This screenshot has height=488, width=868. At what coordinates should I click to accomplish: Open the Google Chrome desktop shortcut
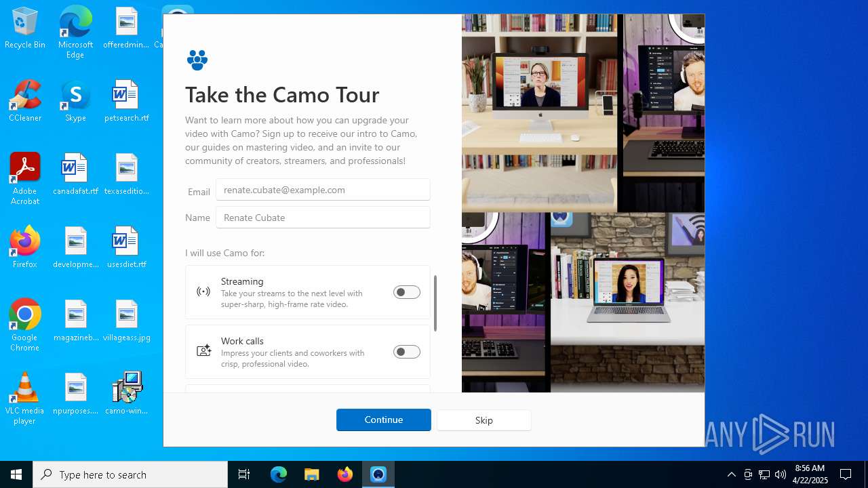tap(25, 325)
